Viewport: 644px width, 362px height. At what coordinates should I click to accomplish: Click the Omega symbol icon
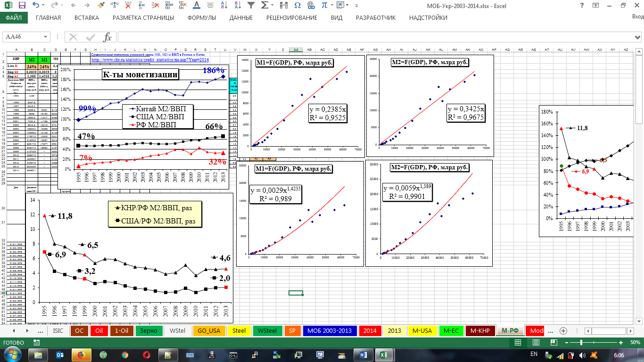tap(297, 6)
